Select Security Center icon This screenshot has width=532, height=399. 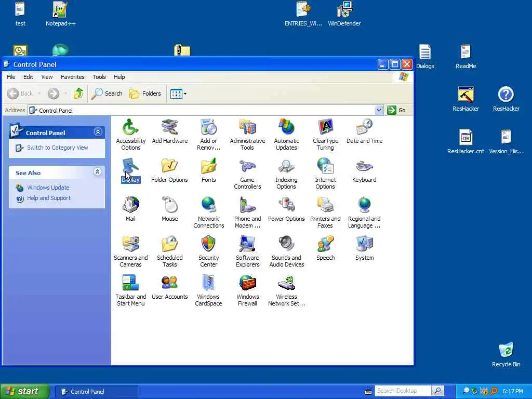(x=208, y=244)
